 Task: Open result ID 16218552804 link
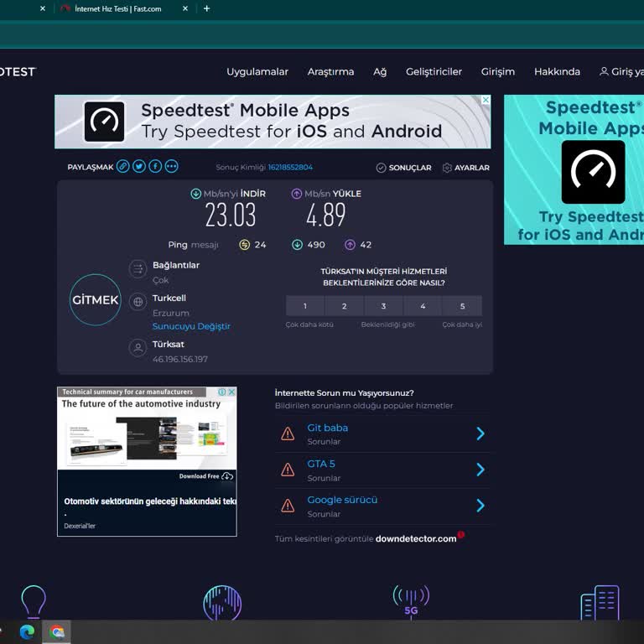click(290, 167)
